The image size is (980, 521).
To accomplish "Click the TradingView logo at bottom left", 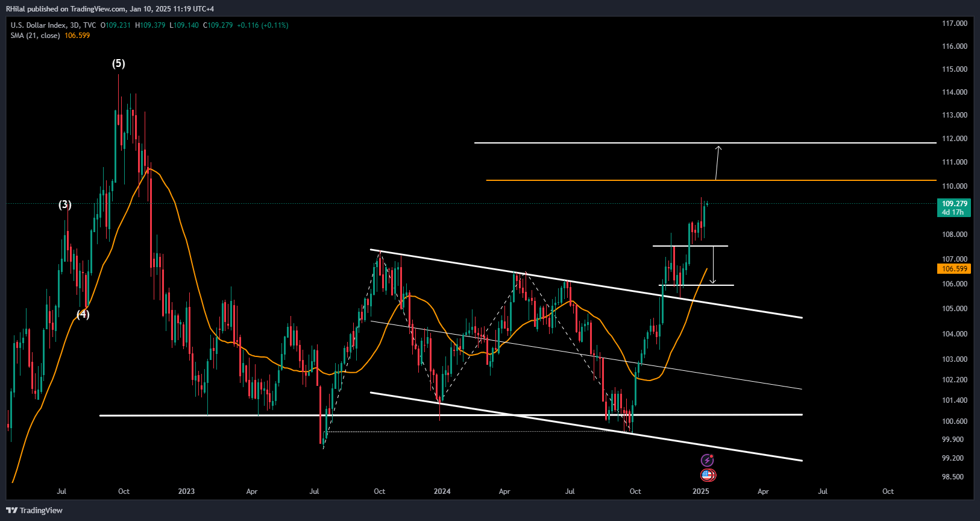I will [x=34, y=511].
